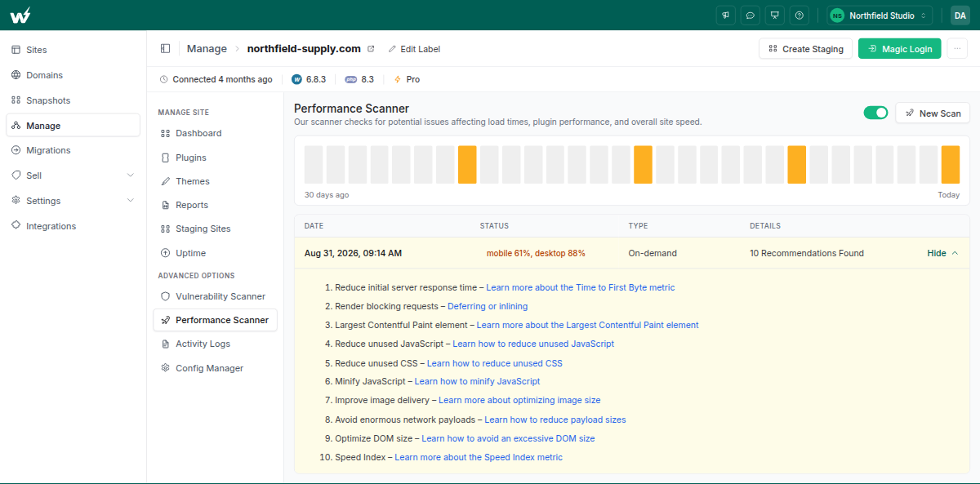Go to Sites in the main sidebar
980x484 pixels.
tap(73, 50)
